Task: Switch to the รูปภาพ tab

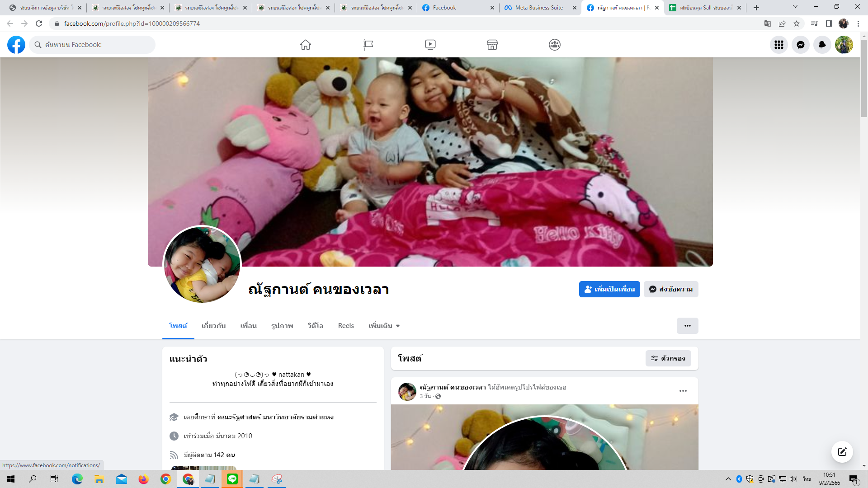Action: (282, 326)
